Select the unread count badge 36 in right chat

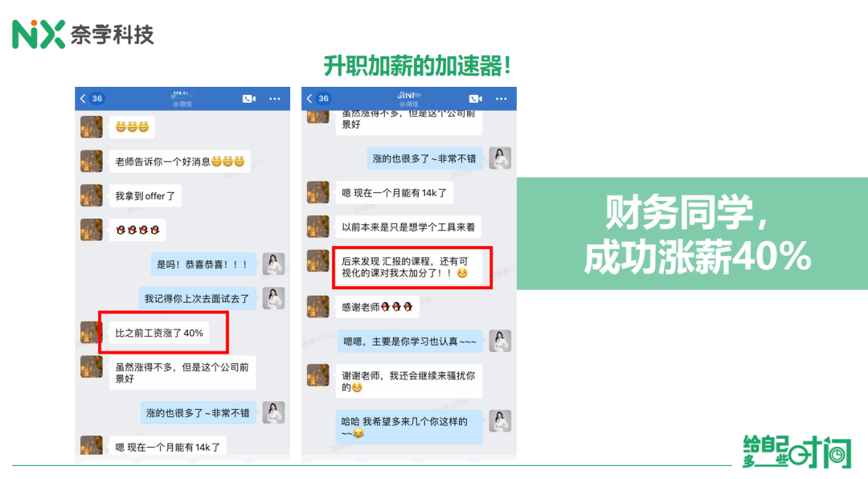point(323,99)
